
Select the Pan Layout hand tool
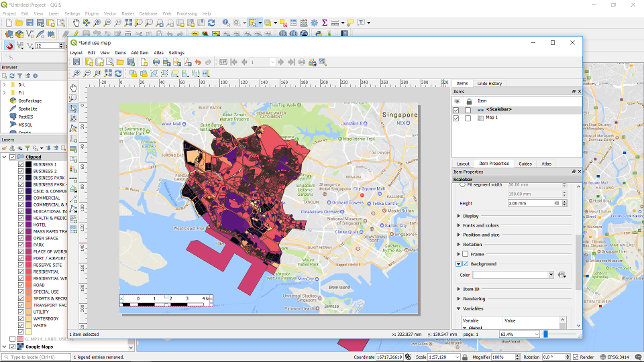click(74, 87)
